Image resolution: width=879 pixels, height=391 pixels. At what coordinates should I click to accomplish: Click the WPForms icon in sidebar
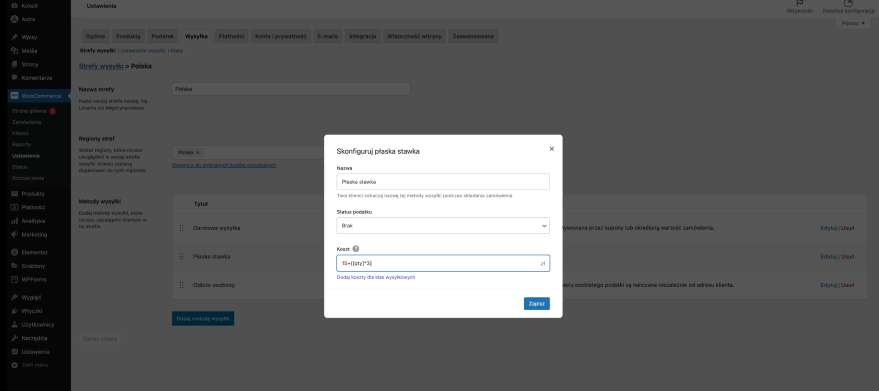[15, 279]
